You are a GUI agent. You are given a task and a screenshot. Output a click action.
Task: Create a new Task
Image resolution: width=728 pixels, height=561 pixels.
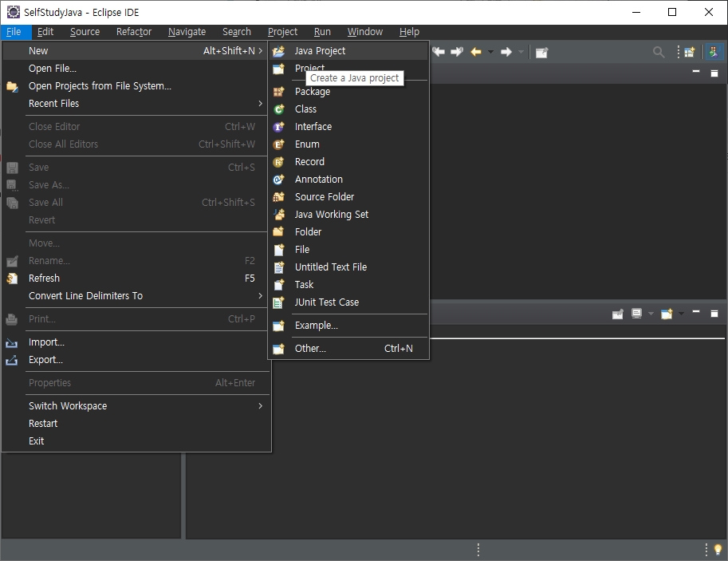click(348, 285)
